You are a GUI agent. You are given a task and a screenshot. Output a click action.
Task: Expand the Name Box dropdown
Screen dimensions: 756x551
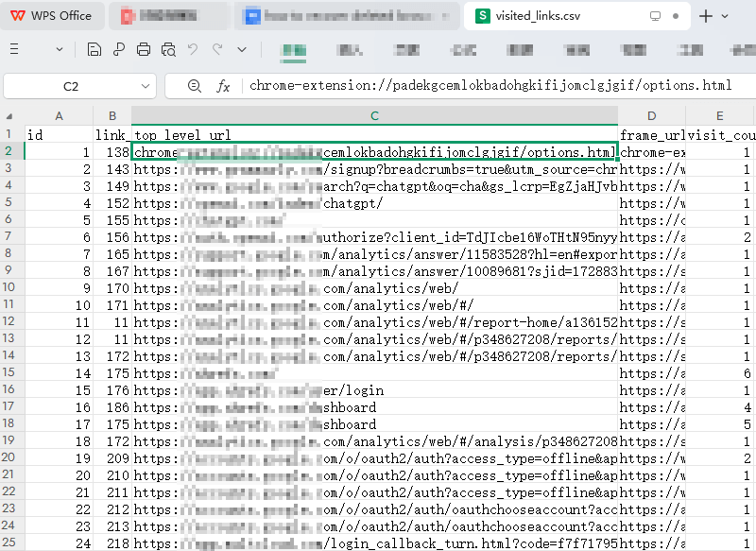146,86
